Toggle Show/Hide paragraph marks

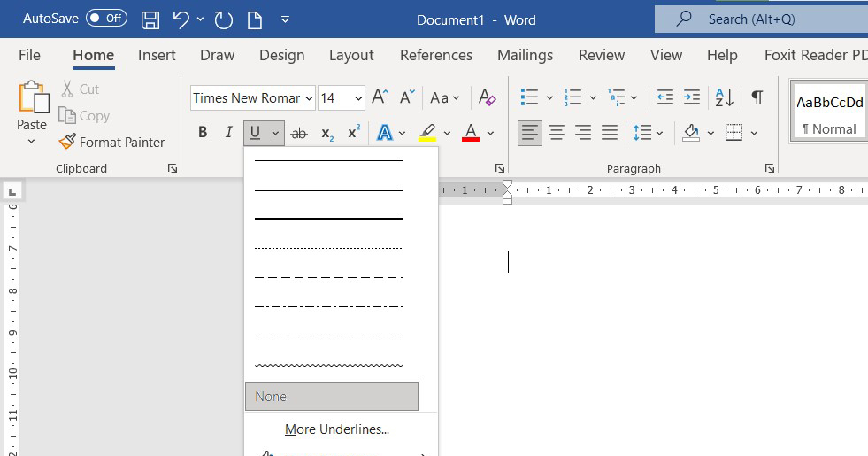757,97
